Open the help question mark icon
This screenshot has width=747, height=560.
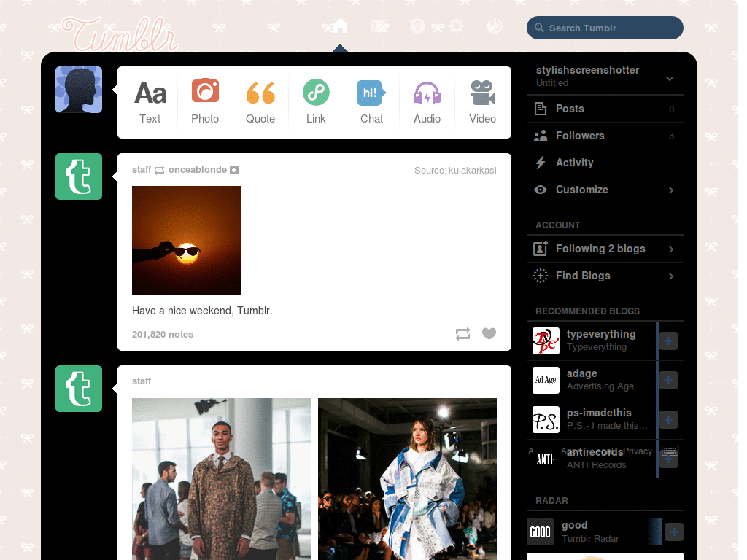click(417, 26)
